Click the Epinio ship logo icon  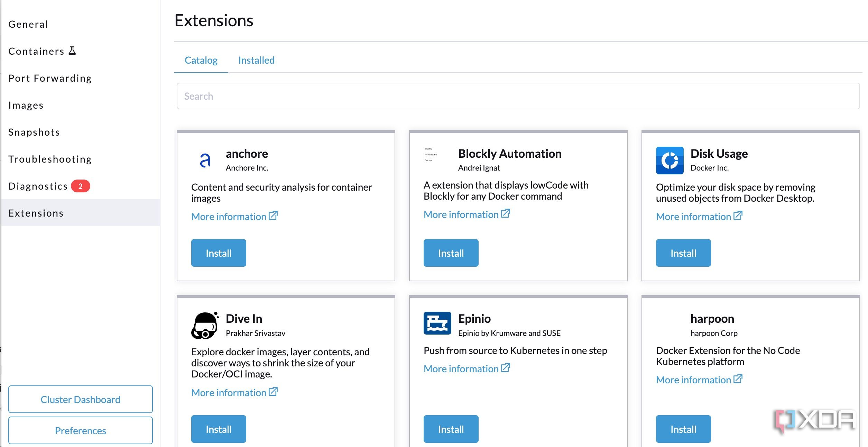tap(437, 323)
